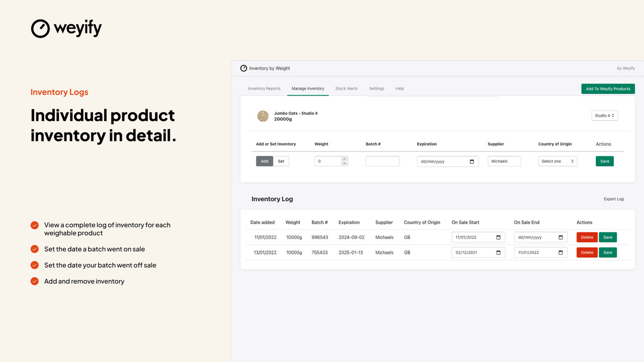The width and height of the screenshot is (644, 362).
Task: Click the by Weyify text in header
Action: (x=626, y=68)
